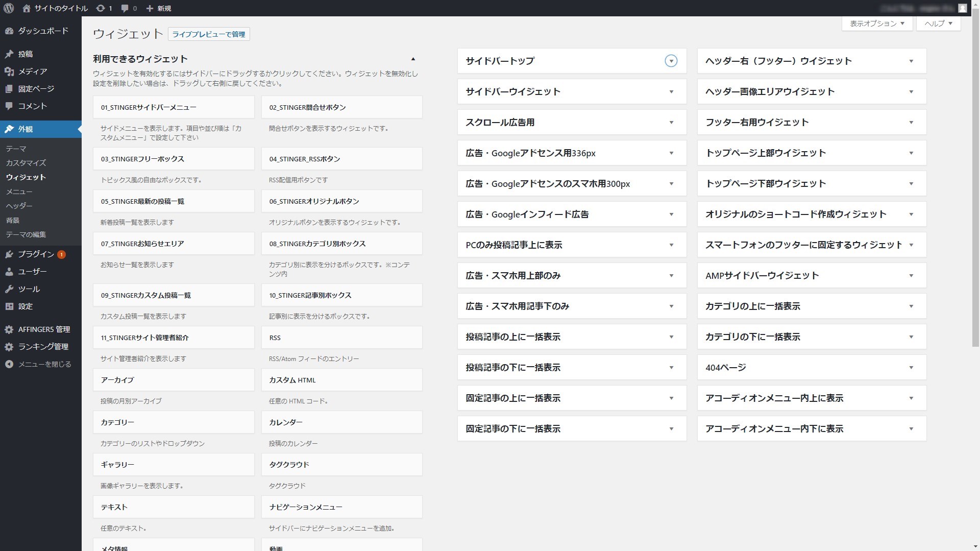Select the 02_STINGER問合せボタン widget
This screenshot has height=551, width=980.
(342, 107)
